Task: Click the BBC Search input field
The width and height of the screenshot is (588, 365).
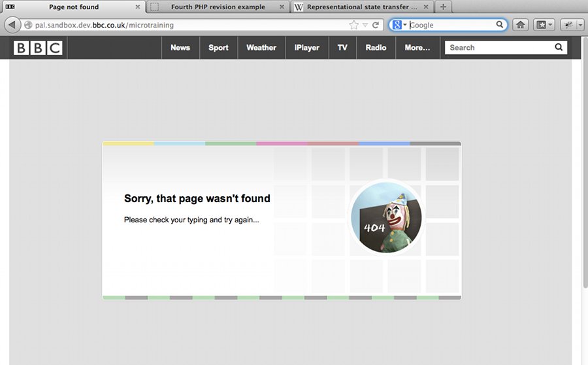Action: [498, 48]
